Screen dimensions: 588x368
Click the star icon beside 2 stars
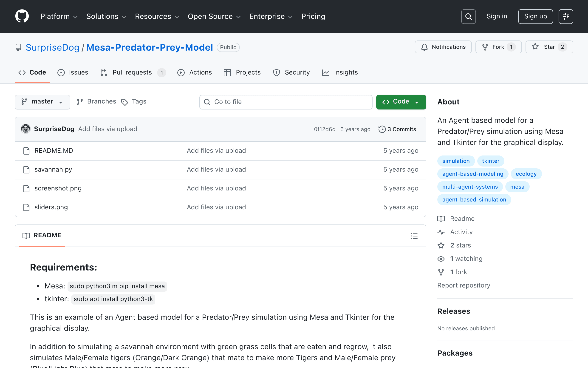(x=441, y=245)
